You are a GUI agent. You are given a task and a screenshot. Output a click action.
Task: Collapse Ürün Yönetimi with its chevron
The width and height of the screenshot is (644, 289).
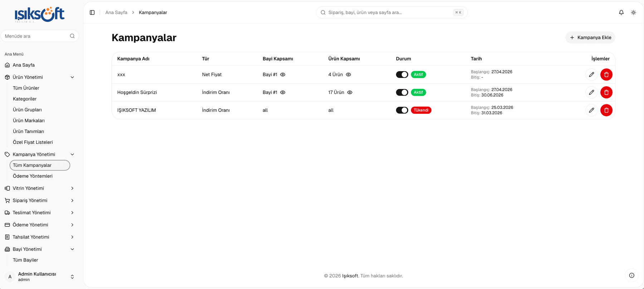(72, 77)
